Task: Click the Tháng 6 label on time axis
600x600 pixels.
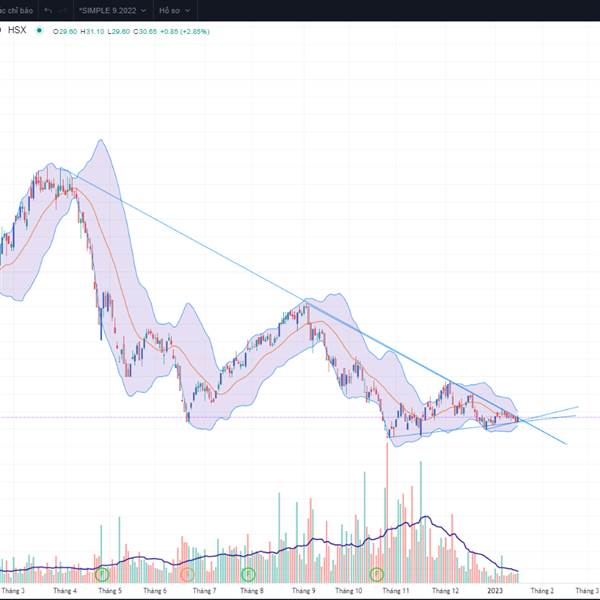Action: click(x=155, y=591)
